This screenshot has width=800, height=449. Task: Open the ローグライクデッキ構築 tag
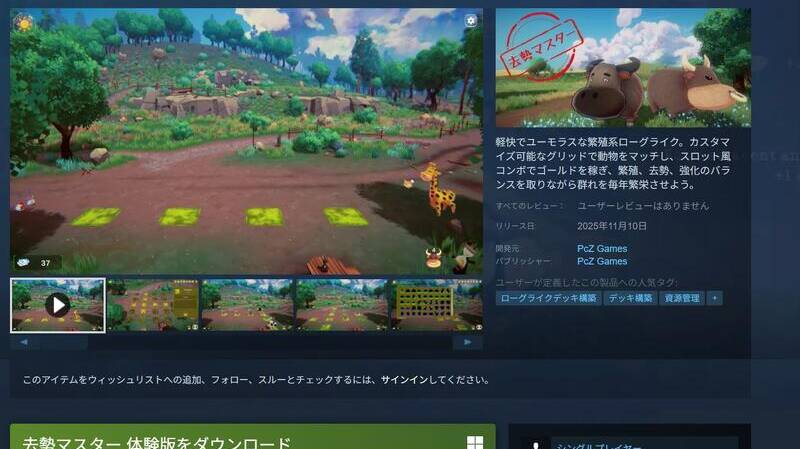pos(549,298)
